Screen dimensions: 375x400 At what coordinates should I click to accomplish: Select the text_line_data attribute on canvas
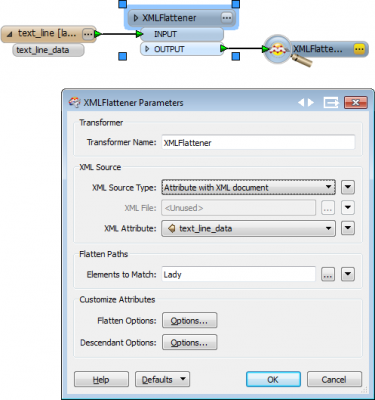coord(48,50)
